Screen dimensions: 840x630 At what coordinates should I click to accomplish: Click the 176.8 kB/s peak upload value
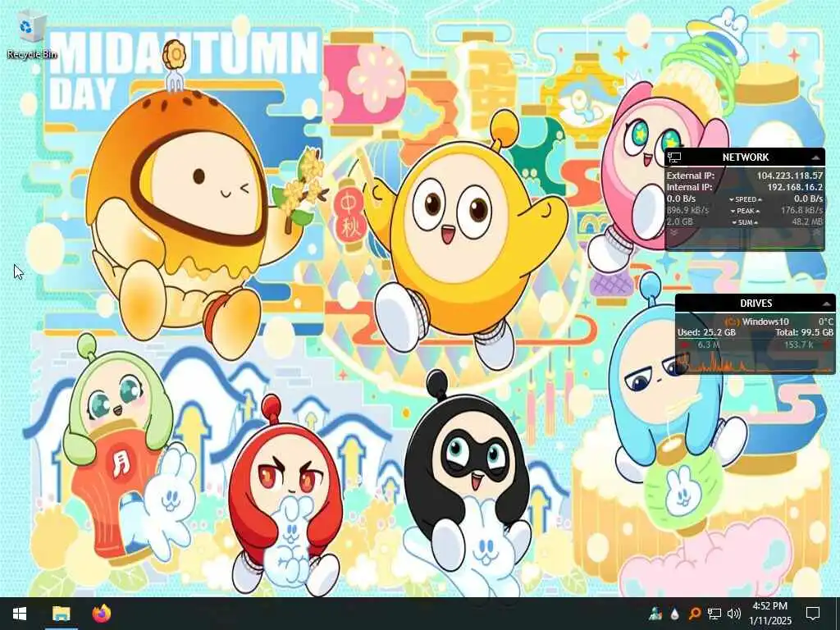tap(801, 211)
